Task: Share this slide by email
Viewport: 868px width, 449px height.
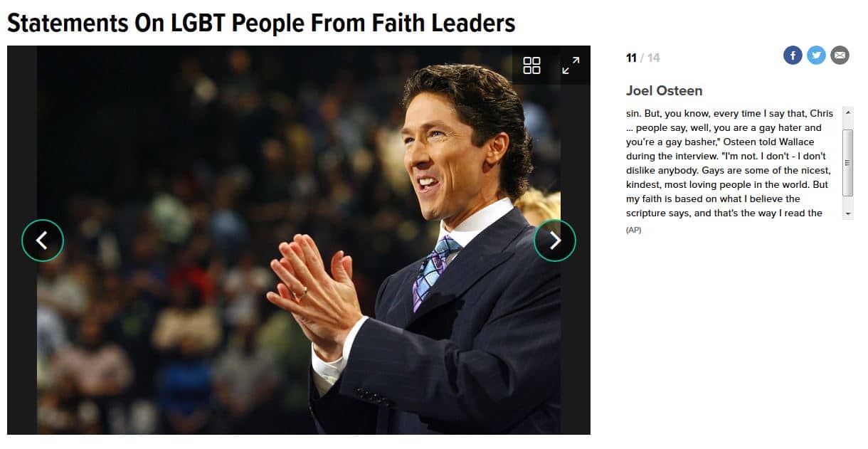Action: [x=840, y=56]
